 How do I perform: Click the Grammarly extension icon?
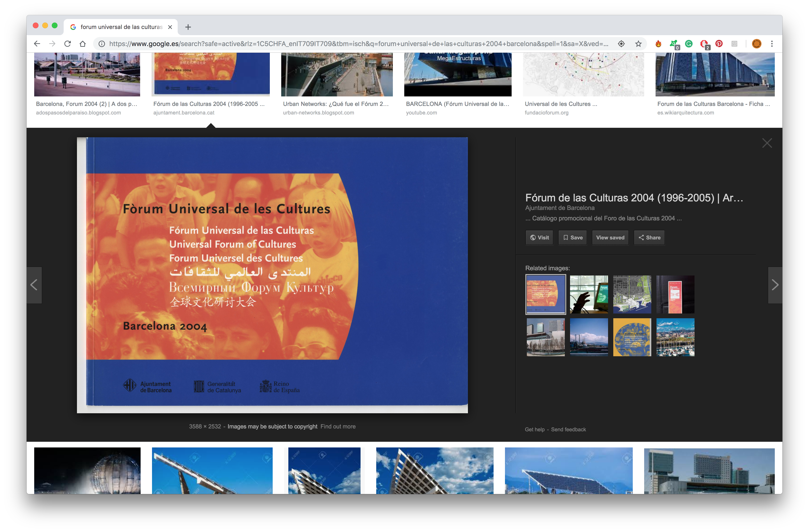pos(689,44)
